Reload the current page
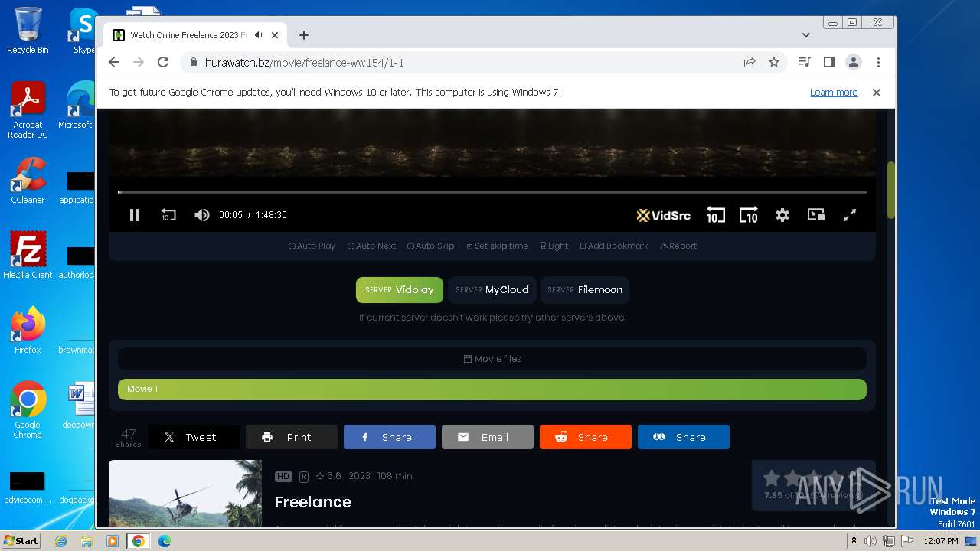The height and width of the screenshot is (551, 980). (x=163, y=62)
